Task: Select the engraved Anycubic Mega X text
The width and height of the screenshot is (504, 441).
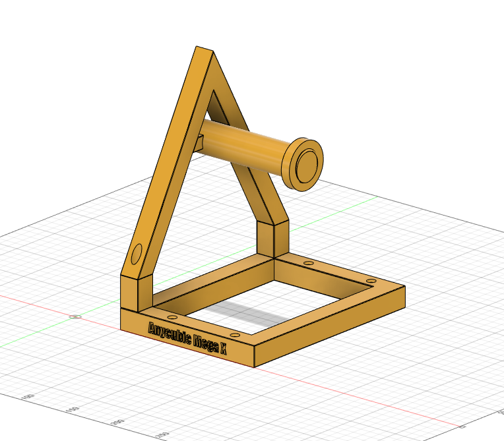Action: [x=188, y=339]
